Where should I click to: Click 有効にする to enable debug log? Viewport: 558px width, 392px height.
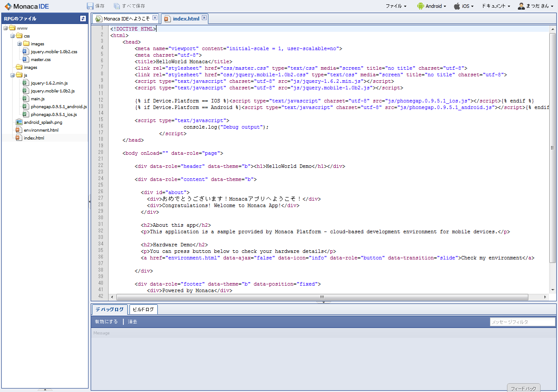pos(106,322)
